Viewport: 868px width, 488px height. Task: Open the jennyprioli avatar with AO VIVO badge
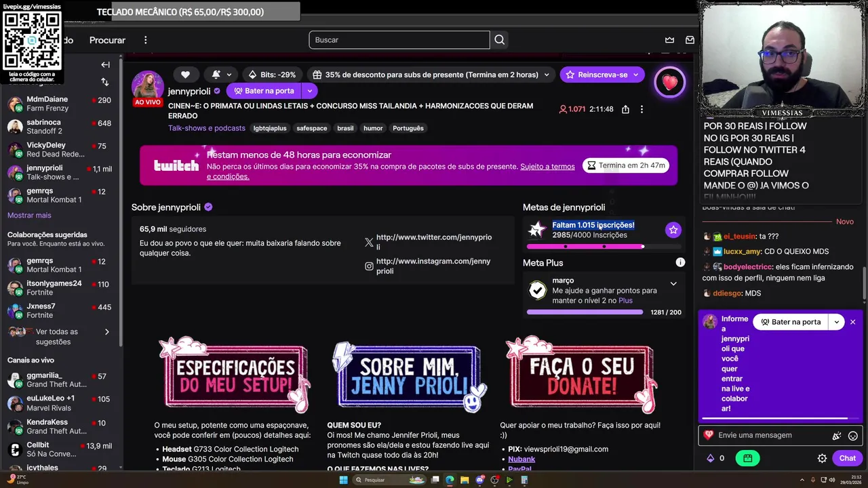coord(148,88)
